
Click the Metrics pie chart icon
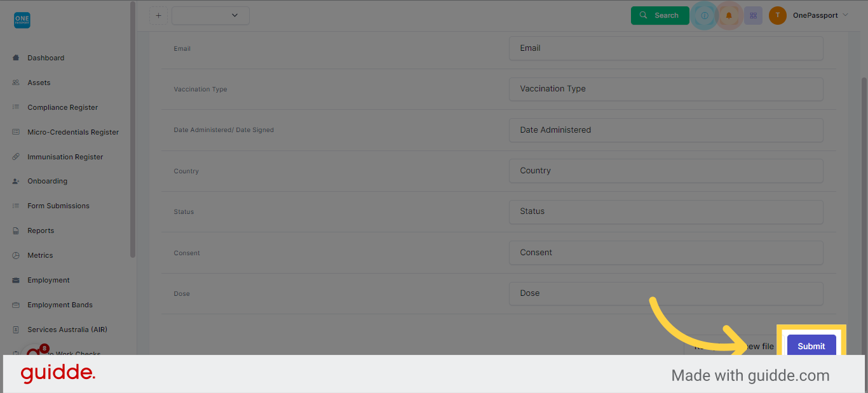16,255
